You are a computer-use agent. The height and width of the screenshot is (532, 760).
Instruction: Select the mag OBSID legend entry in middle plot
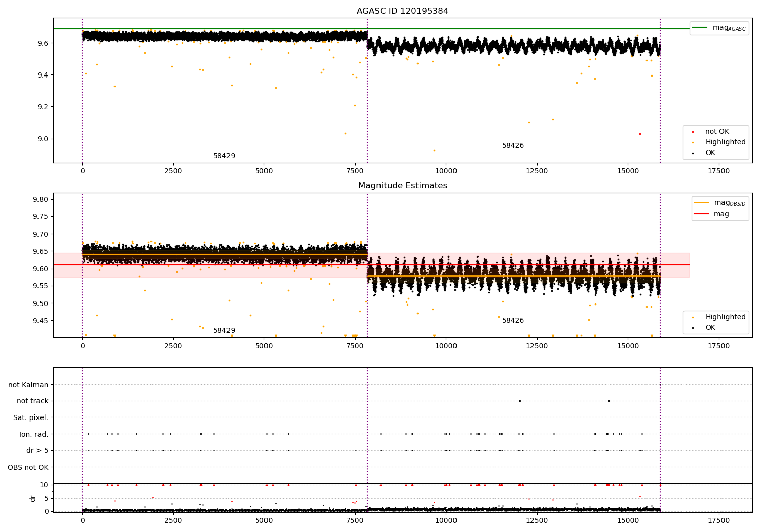pyautogui.click(x=730, y=203)
